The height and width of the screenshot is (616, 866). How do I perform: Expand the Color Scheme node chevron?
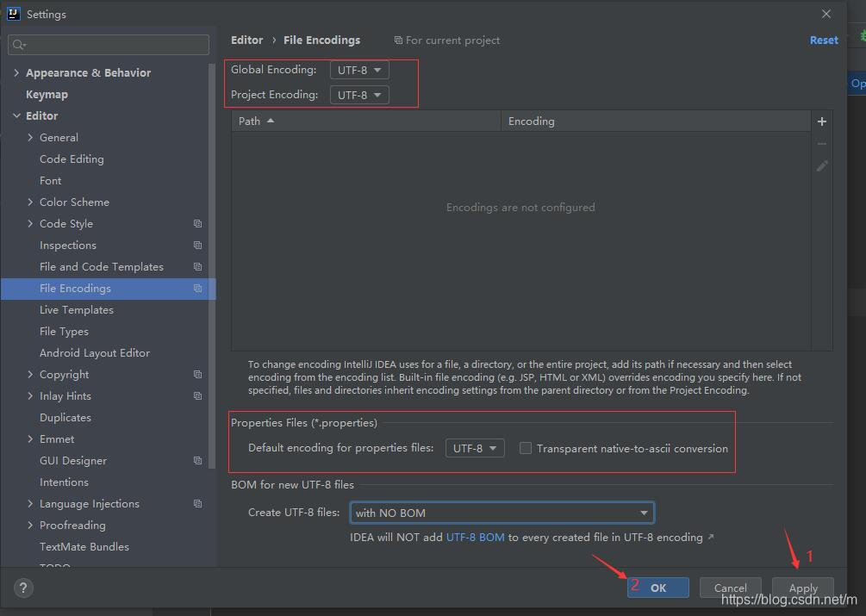(x=30, y=202)
